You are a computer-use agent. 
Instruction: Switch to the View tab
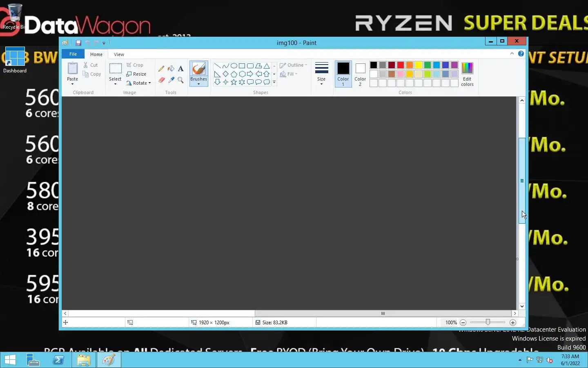coord(119,54)
